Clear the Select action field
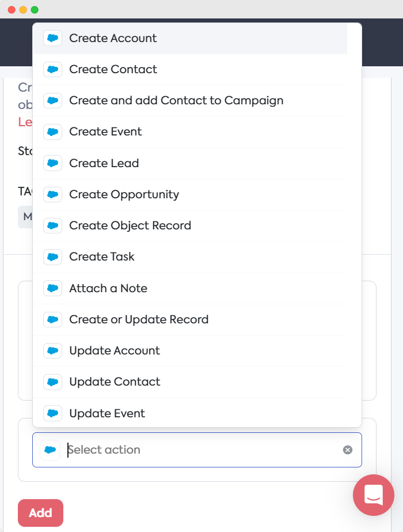The width and height of the screenshot is (403, 532). pyautogui.click(x=348, y=450)
